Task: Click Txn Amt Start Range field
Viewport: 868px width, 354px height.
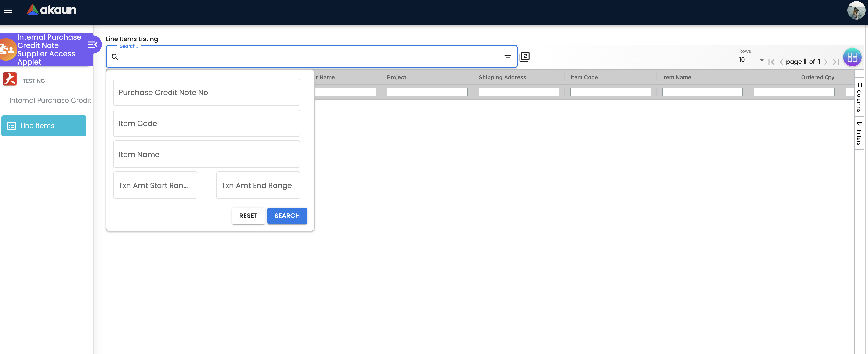Action: 155,185
